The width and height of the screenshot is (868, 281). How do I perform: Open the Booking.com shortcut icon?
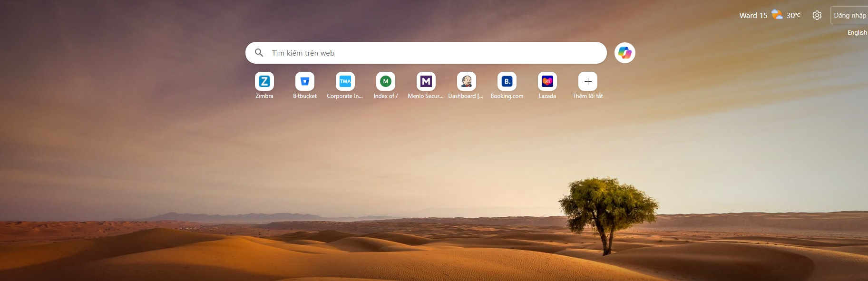point(507,81)
